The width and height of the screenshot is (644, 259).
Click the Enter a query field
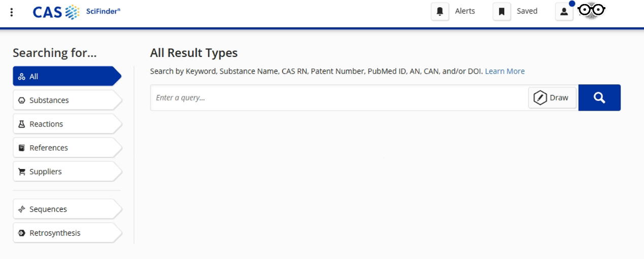pyautogui.click(x=338, y=98)
